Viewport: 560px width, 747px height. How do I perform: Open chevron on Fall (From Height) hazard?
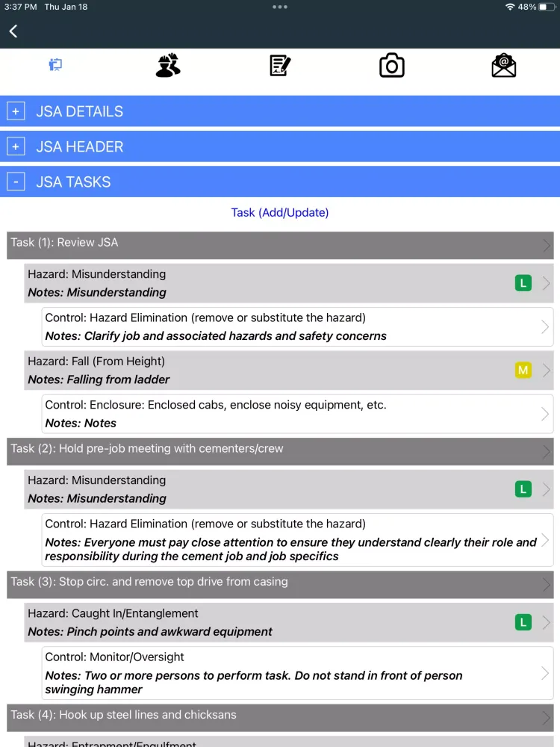pos(547,371)
